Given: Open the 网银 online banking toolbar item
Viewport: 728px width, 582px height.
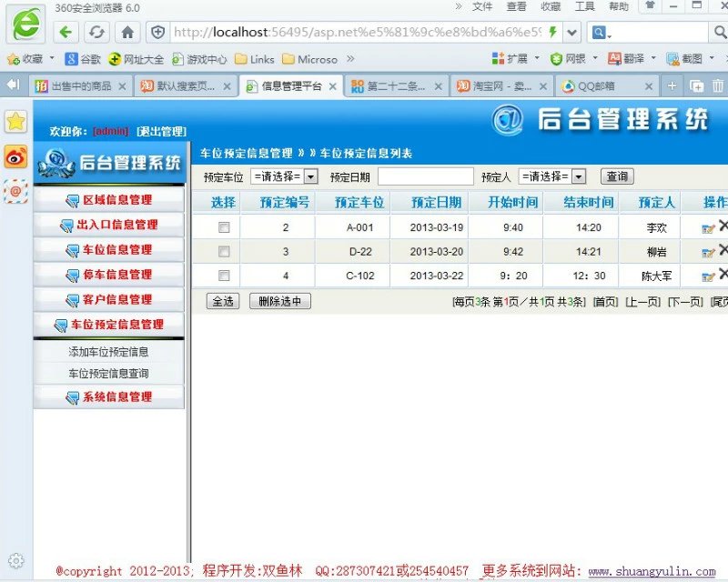Looking at the screenshot, I should (x=568, y=58).
